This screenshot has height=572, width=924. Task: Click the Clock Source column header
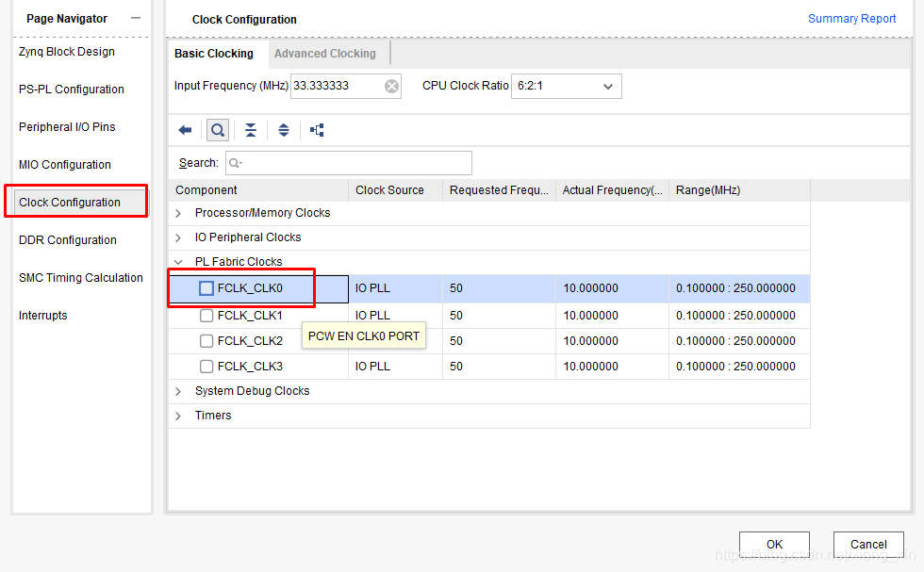pyautogui.click(x=395, y=190)
